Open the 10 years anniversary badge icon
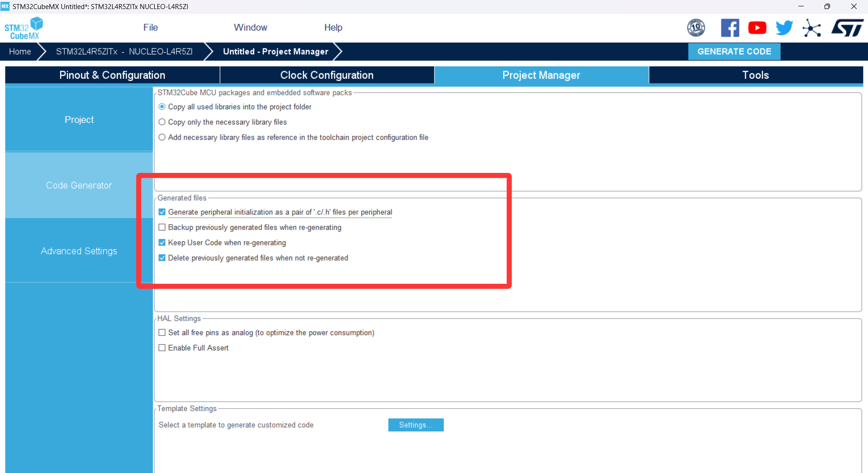Screen dimensions: 868x473 click(696, 28)
